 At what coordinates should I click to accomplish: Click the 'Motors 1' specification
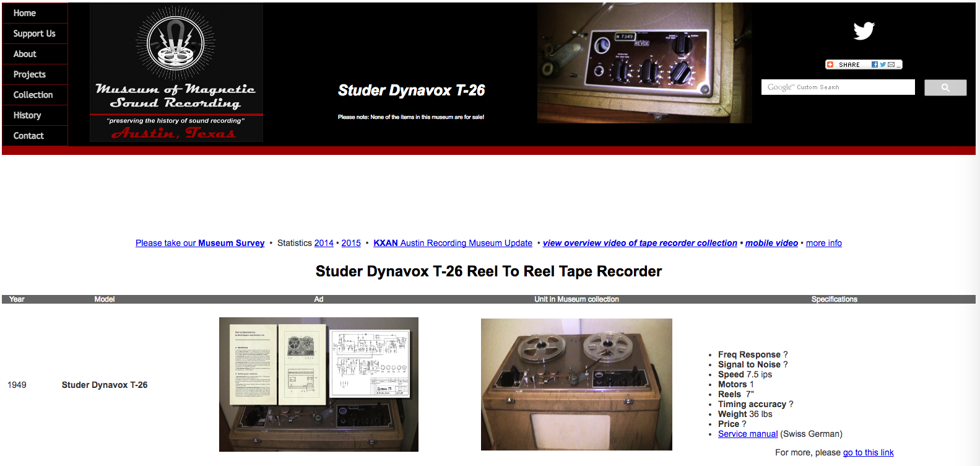736,384
